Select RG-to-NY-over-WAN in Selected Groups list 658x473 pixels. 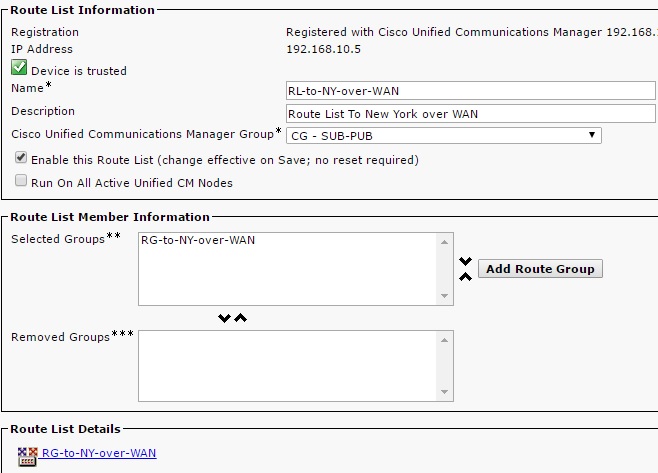(198, 240)
